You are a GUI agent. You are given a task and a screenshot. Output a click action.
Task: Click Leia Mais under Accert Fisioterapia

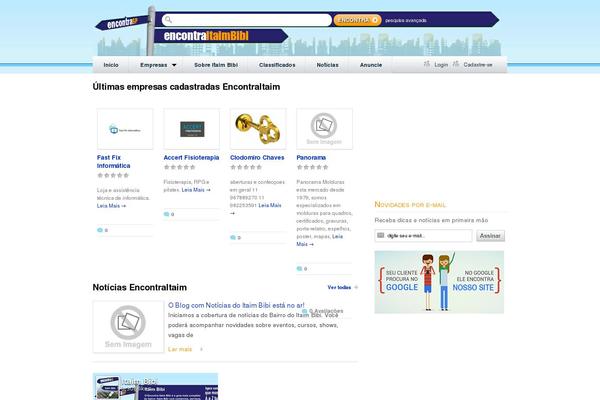click(x=196, y=190)
